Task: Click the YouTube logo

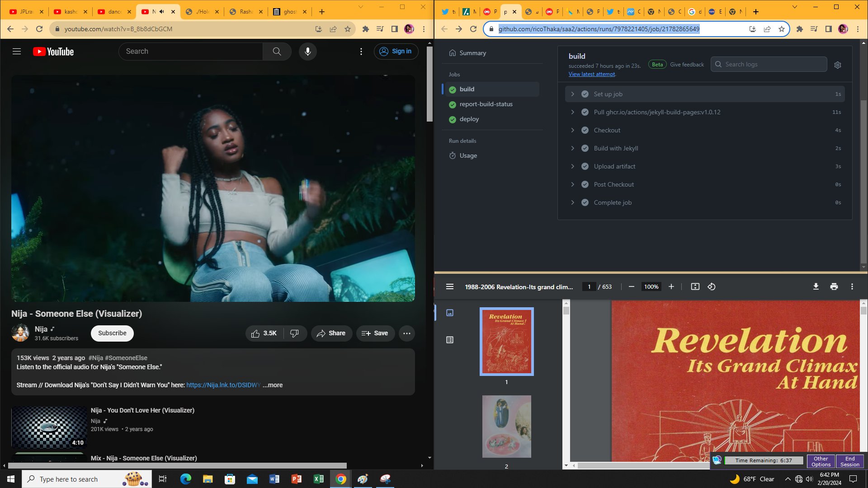Action: click(x=53, y=52)
